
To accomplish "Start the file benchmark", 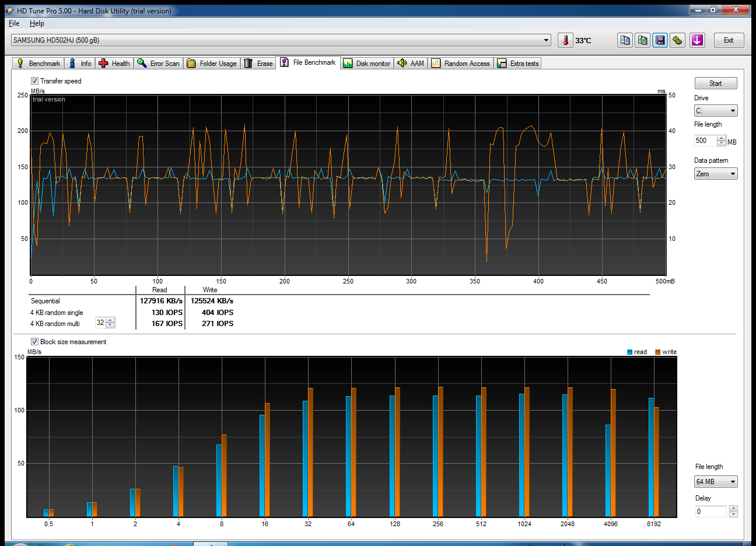I will [716, 83].
